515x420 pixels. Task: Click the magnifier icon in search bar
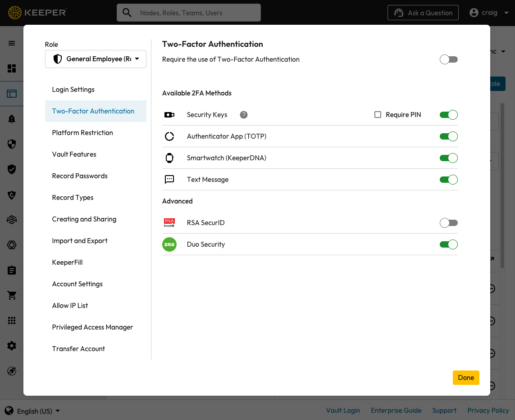click(x=128, y=13)
